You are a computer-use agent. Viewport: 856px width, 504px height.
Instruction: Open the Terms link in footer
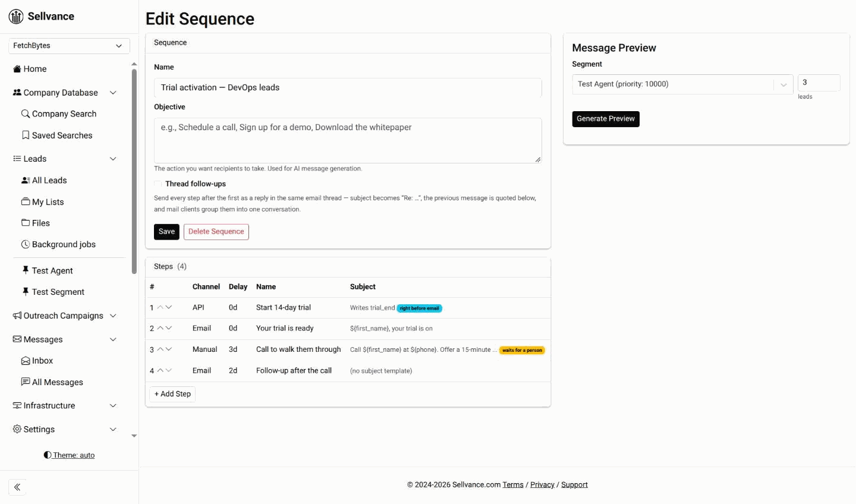pos(513,485)
